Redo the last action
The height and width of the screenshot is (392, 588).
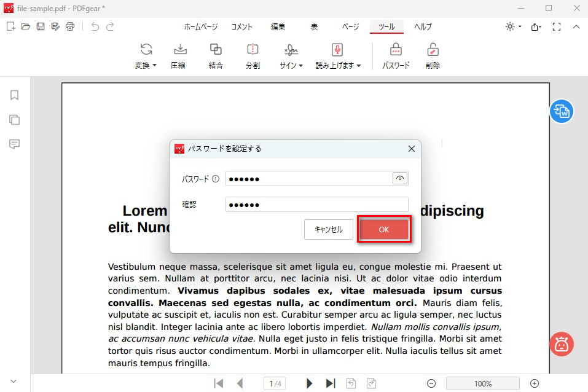(x=110, y=26)
